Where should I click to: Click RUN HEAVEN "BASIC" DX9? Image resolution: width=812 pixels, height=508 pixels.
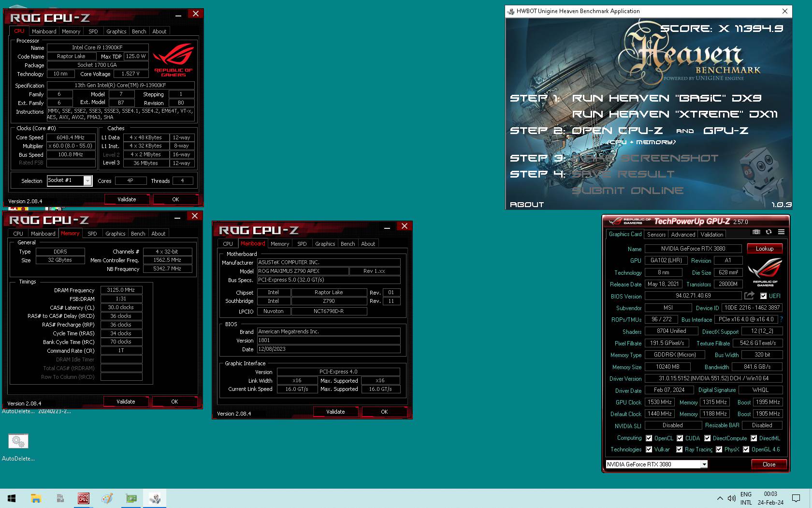click(667, 98)
